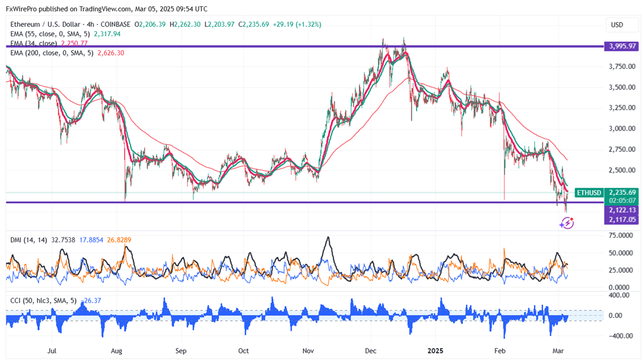This screenshot has width=644, height=361.
Task: Click the +29.19 (+1.32%) change readout
Action: pos(296,24)
